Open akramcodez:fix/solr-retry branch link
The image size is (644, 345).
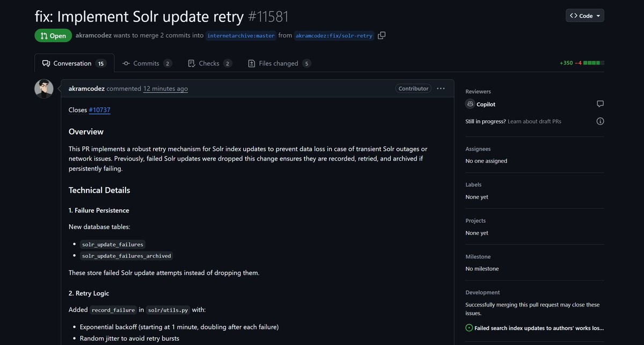point(334,35)
